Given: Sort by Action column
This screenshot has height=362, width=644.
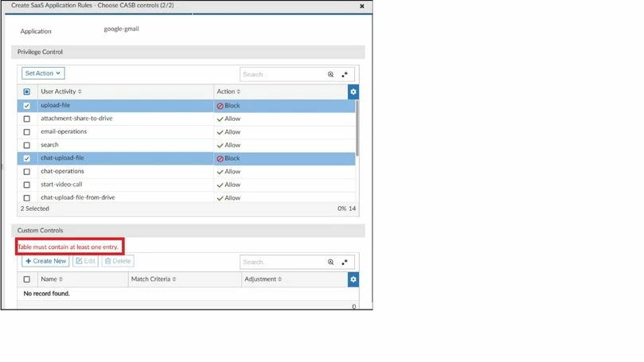Looking at the screenshot, I should pos(228,91).
